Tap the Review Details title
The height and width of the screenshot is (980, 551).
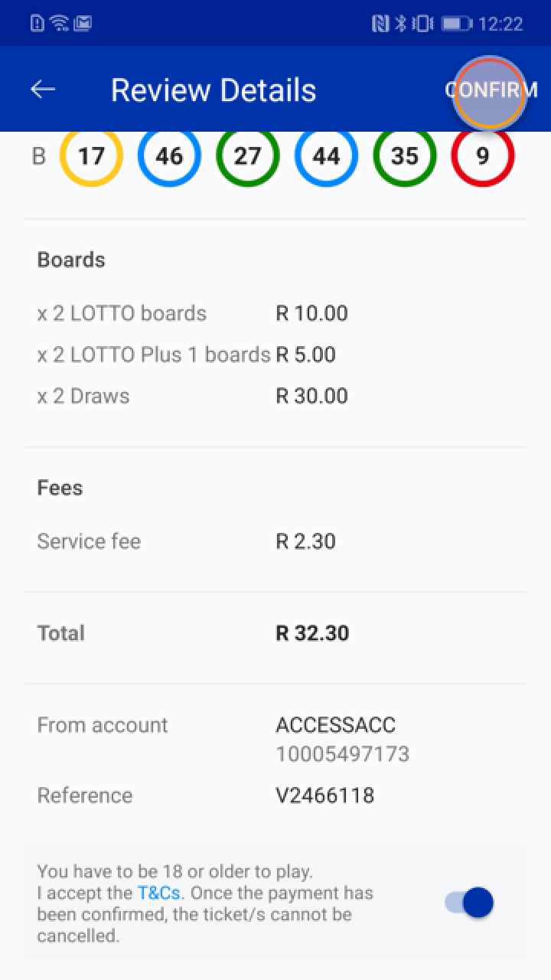(x=214, y=90)
